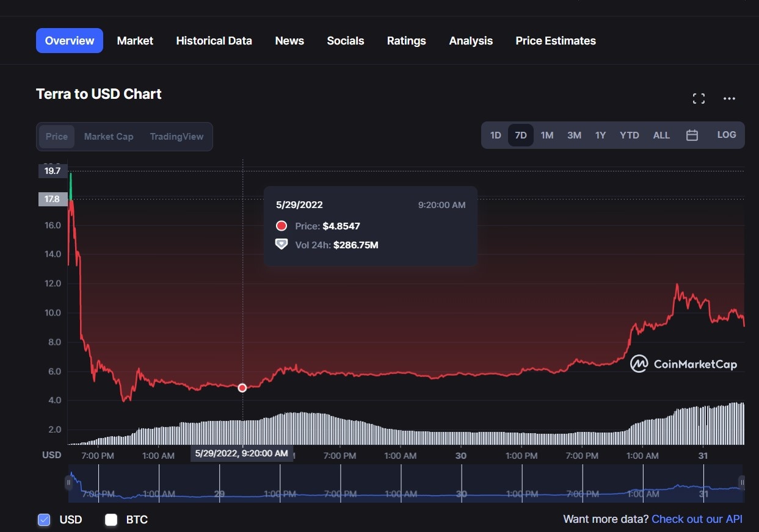
Task: Open the Historical Data tab
Action: point(214,41)
